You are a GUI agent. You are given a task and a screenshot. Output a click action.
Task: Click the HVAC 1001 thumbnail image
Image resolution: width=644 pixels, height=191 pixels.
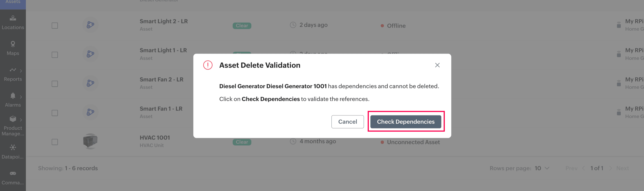coord(90,141)
